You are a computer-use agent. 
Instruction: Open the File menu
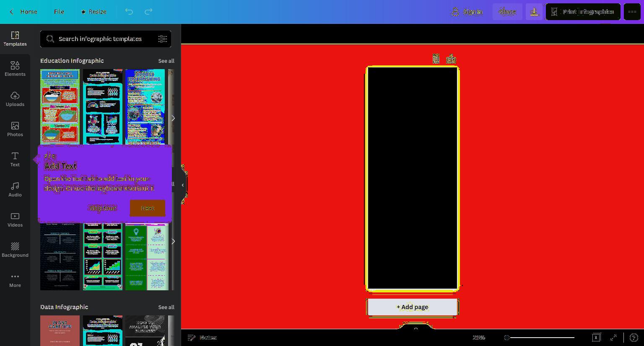[x=59, y=12]
